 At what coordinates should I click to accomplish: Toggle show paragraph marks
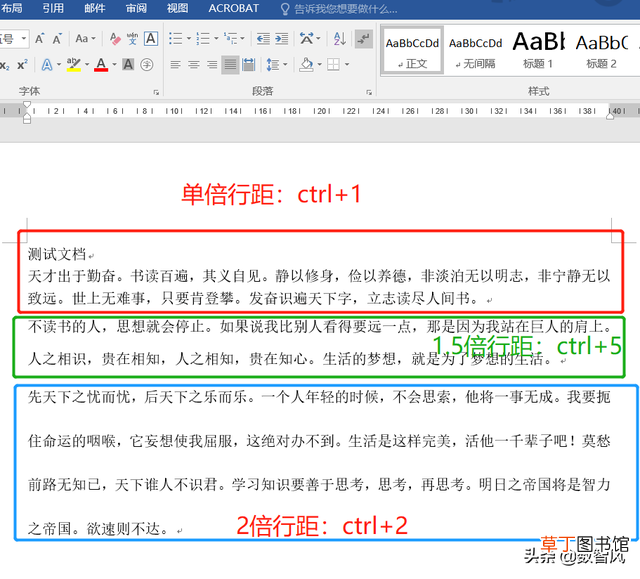pos(363,39)
